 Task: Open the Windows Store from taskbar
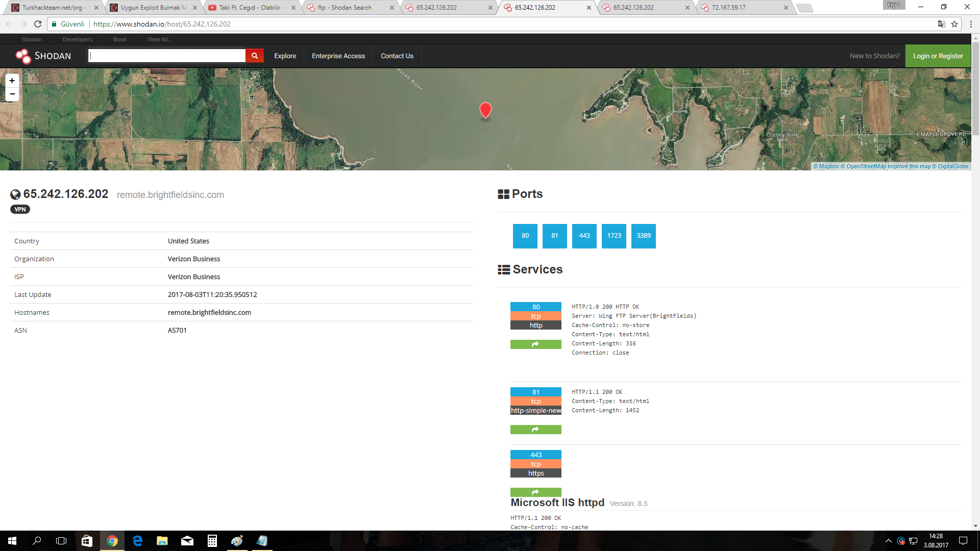[87, 541]
